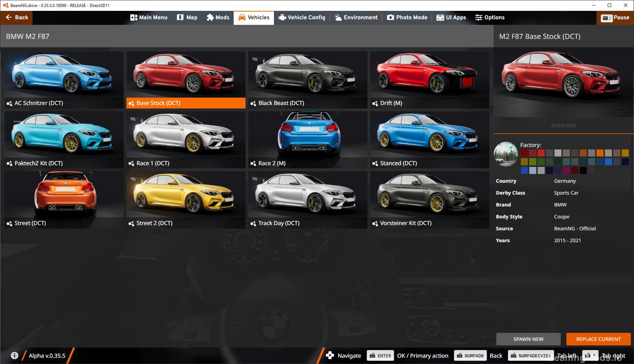Select the Race 2 (M) configuration
Viewport: 634px width, 364px height.
click(308, 140)
